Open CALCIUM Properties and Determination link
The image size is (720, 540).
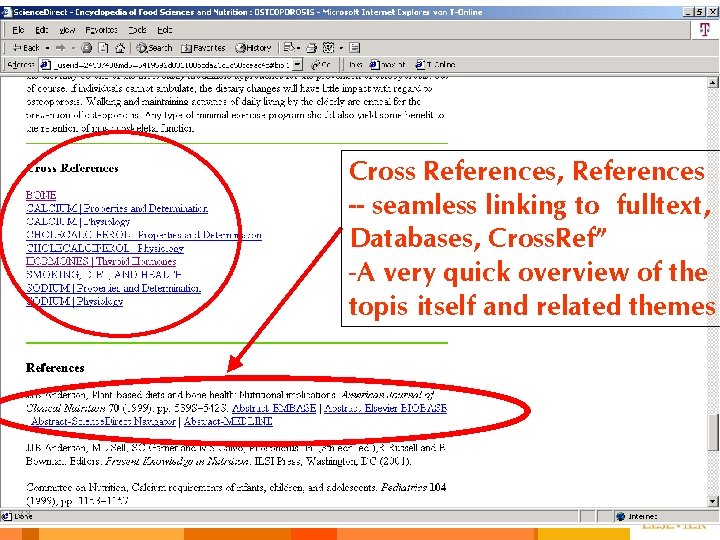117,208
